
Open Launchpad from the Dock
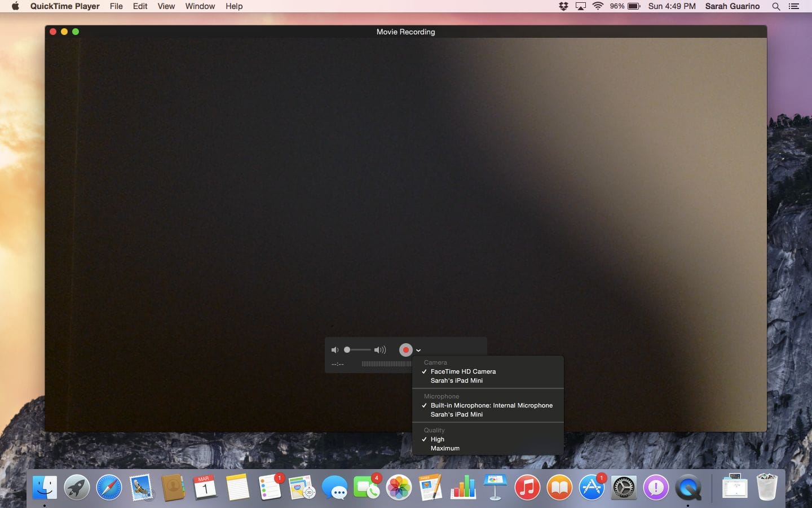[77, 487]
